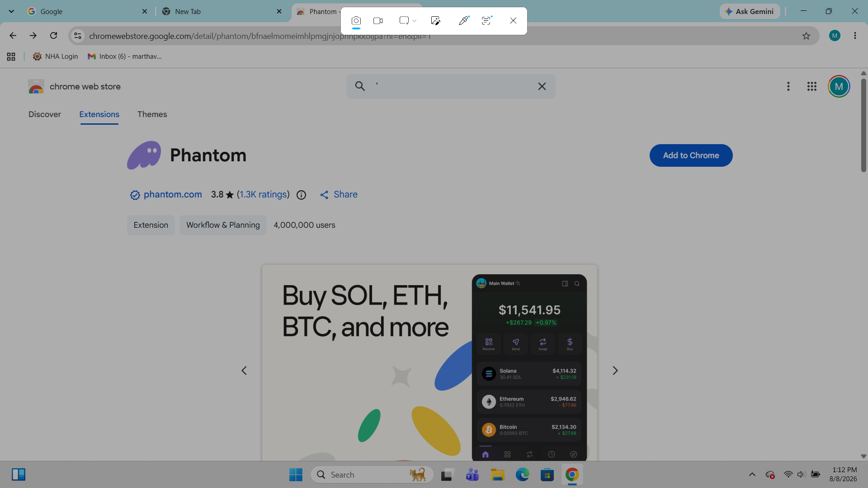This screenshot has width=868, height=488.
Task: Reload the current page
Action: click(x=53, y=36)
